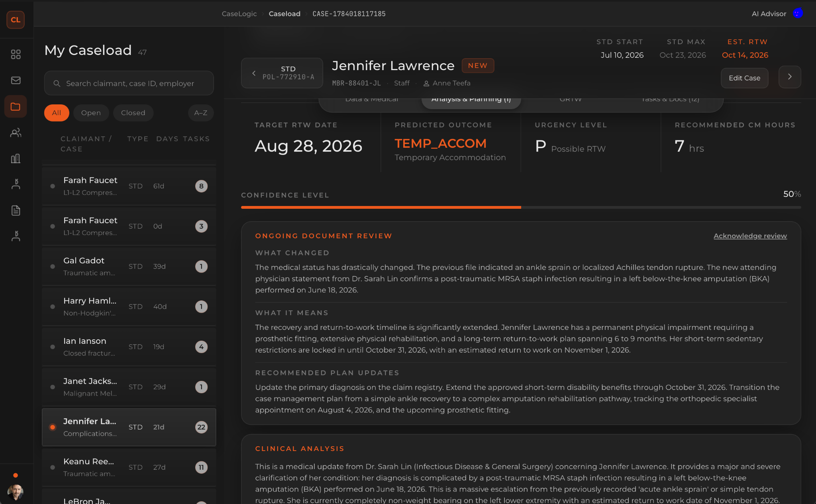Image resolution: width=816 pixels, height=504 pixels.
Task: Open the Ian Ianson case row
Action: click(129, 347)
